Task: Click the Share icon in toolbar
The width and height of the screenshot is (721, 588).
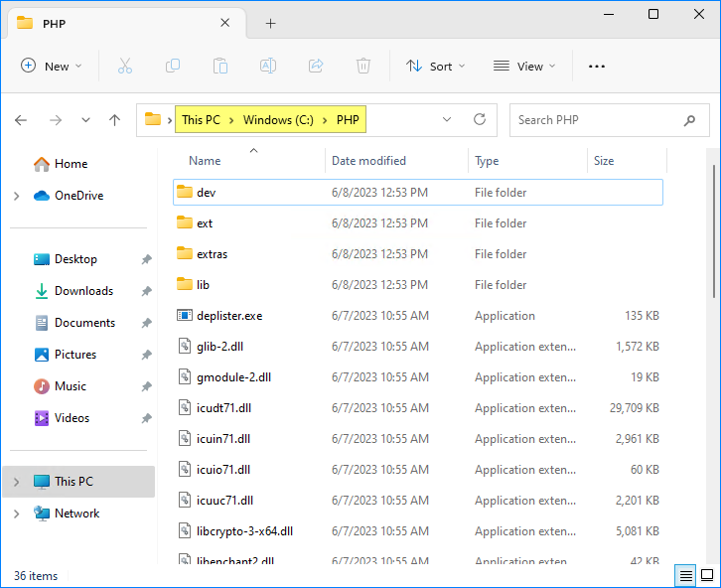Action: [316, 67]
